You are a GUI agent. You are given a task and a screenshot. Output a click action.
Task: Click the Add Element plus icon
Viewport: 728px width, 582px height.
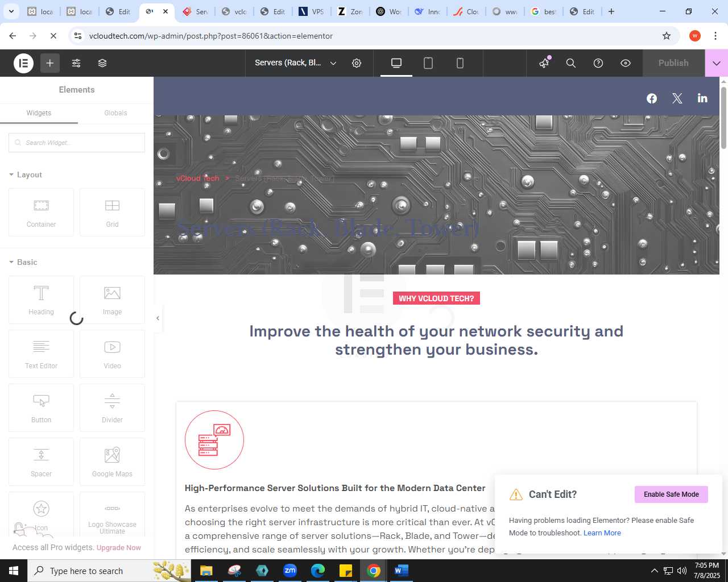pyautogui.click(x=50, y=63)
